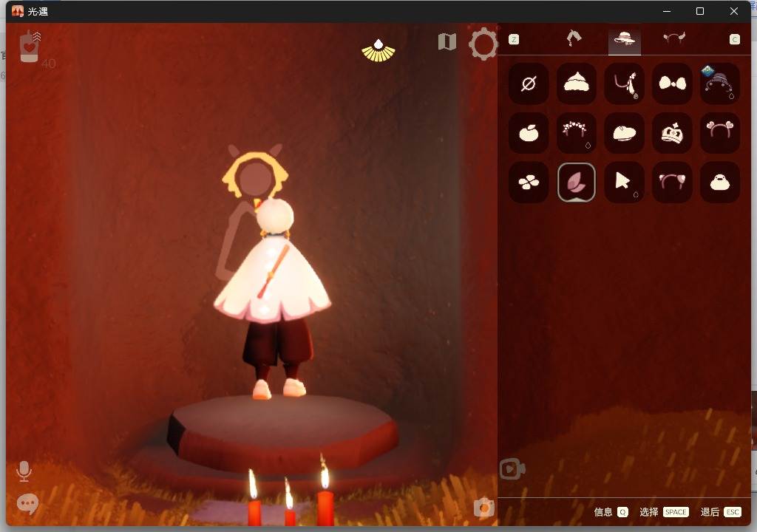Equip the apple-shaped head accessory
This screenshot has height=532, width=757.
[529, 133]
